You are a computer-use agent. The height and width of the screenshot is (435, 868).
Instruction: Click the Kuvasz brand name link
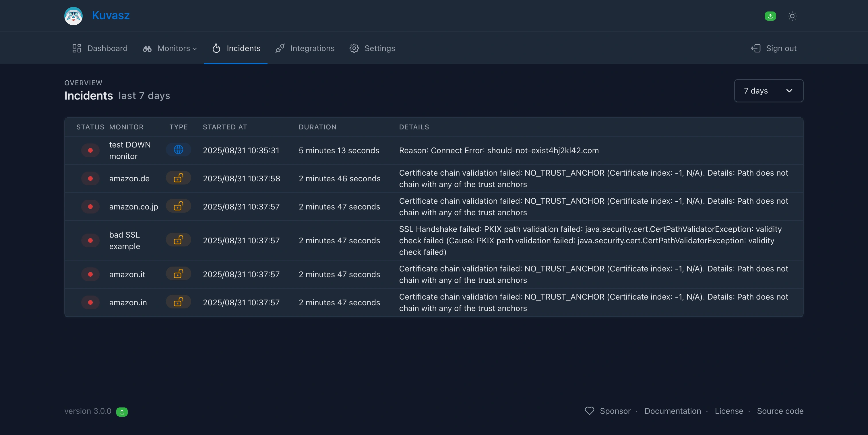pos(111,15)
